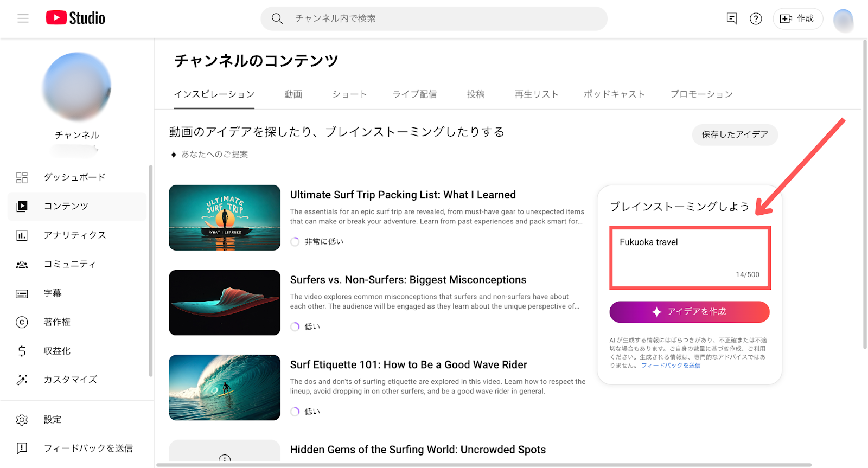Viewport: 868px width, 468px height.
Task: Click the horizontal scrollbar at bottom
Action: click(484, 465)
